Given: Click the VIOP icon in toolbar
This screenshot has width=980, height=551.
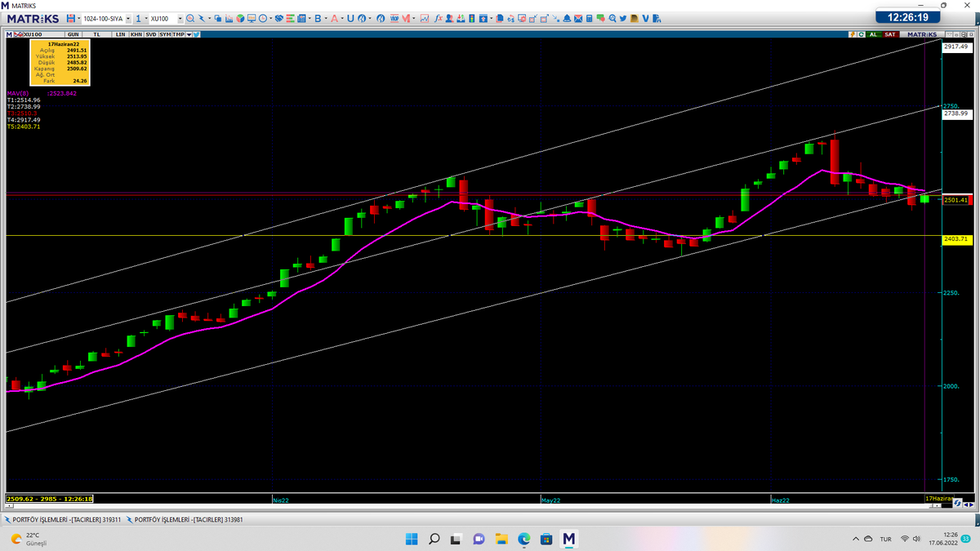Looking at the screenshot, I should (x=394, y=18).
